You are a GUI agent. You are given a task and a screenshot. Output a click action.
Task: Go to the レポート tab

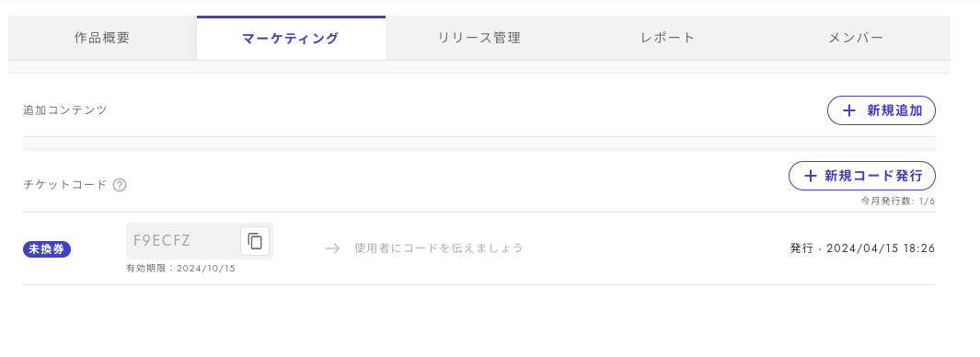point(667,38)
